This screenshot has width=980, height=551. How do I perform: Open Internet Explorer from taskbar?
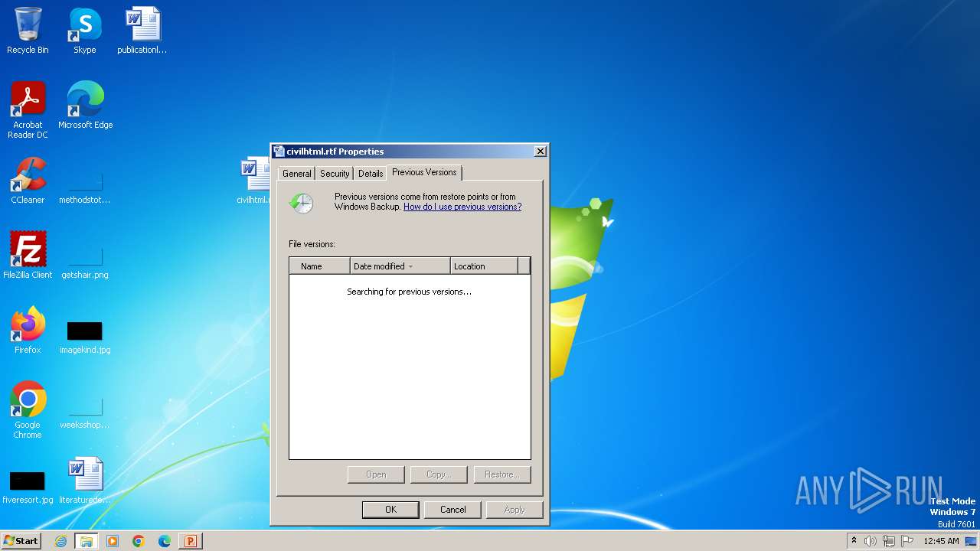coord(60,541)
